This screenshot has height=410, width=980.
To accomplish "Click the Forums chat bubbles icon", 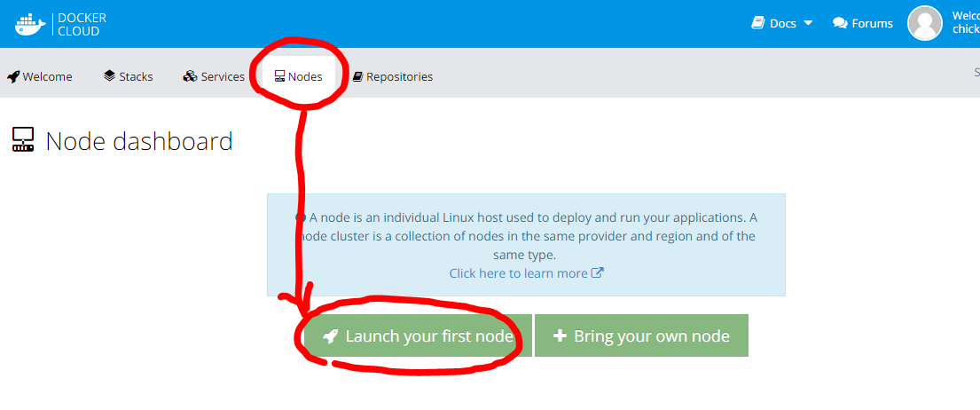I will [840, 23].
